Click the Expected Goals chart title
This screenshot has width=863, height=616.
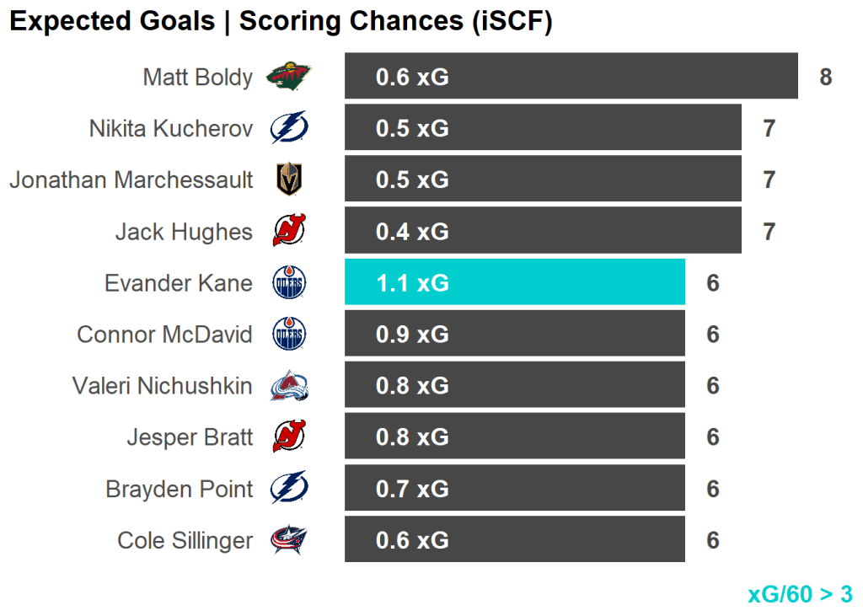281,22
